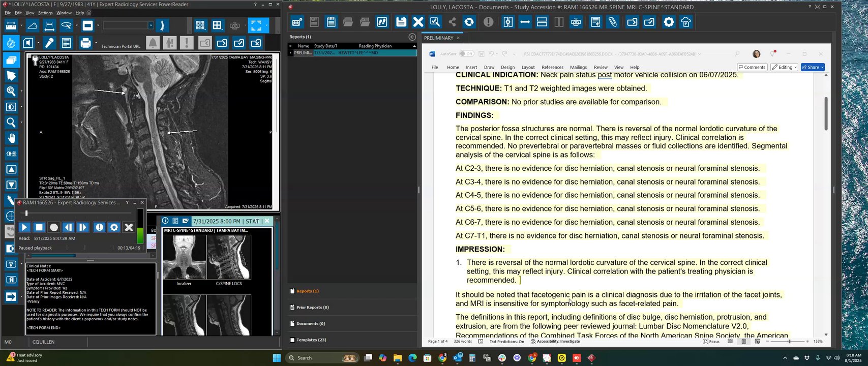Click the Technician Portal URL link
Viewport: 868px width, 366px height.
pyautogui.click(x=121, y=46)
